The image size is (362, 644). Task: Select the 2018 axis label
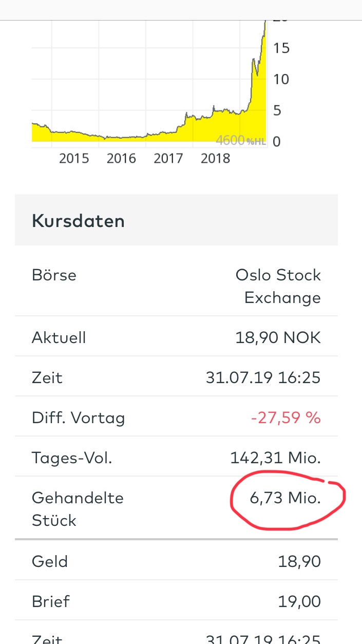point(215,158)
